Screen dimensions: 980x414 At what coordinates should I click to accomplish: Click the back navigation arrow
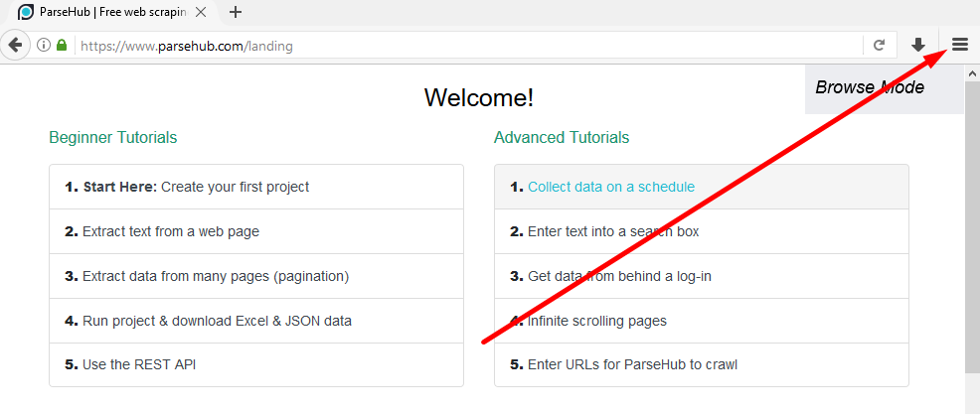tap(15, 45)
